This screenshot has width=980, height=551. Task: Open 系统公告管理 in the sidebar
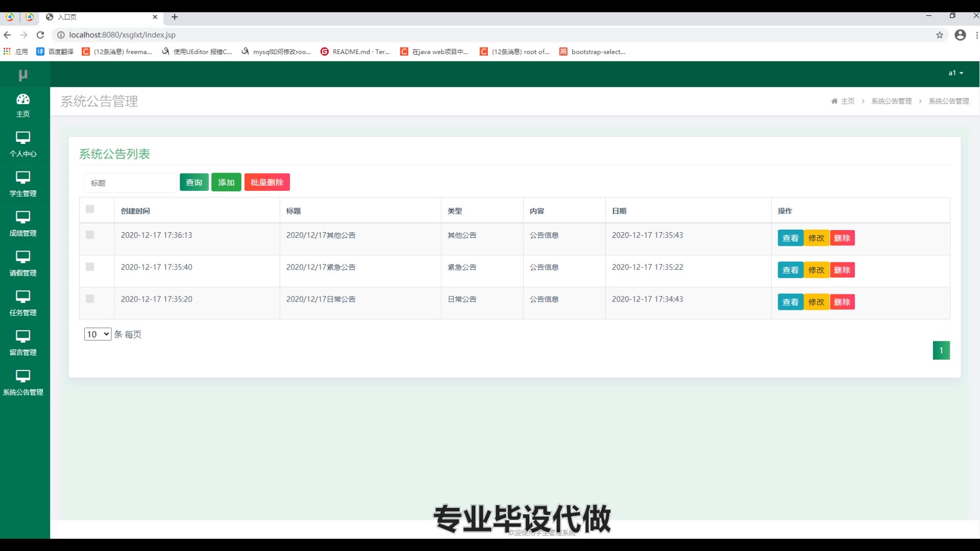tap(23, 384)
